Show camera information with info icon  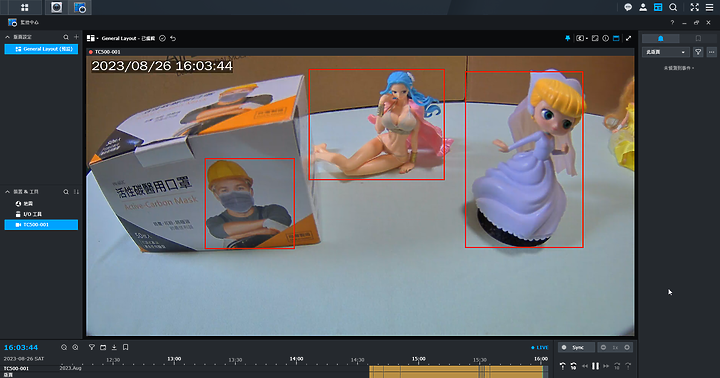[x=606, y=39]
